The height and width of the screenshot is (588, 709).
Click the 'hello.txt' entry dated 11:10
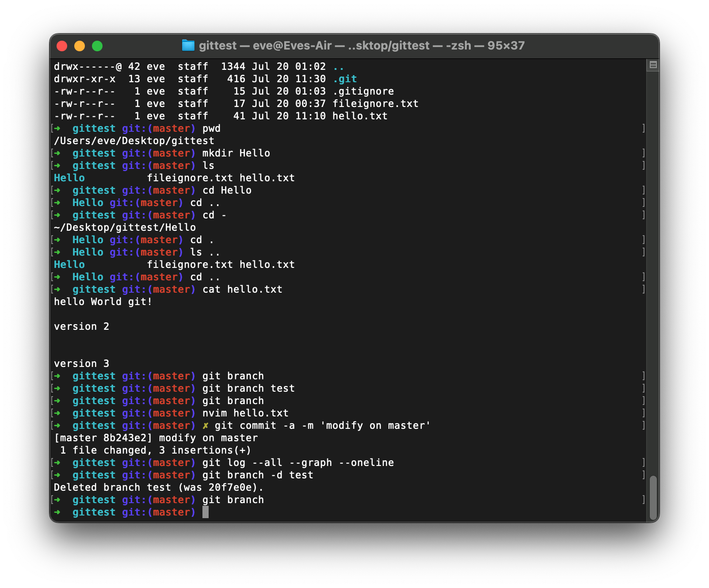[x=360, y=116]
